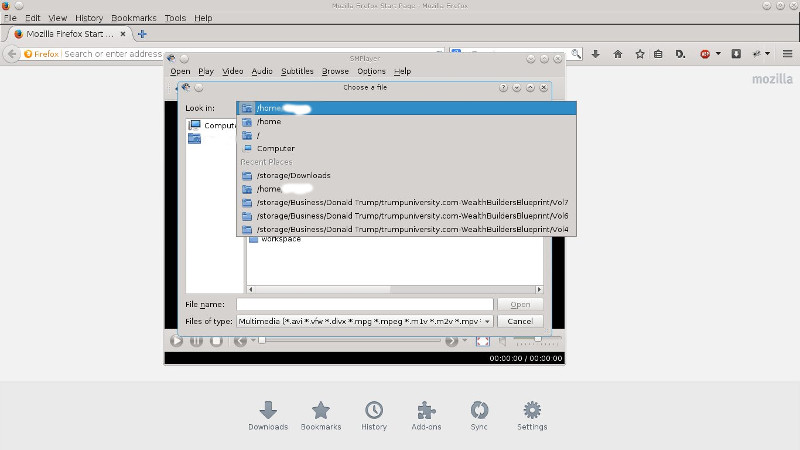800x450 pixels.
Task: Open Firefox hamburger menu
Action: (x=787, y=54)
